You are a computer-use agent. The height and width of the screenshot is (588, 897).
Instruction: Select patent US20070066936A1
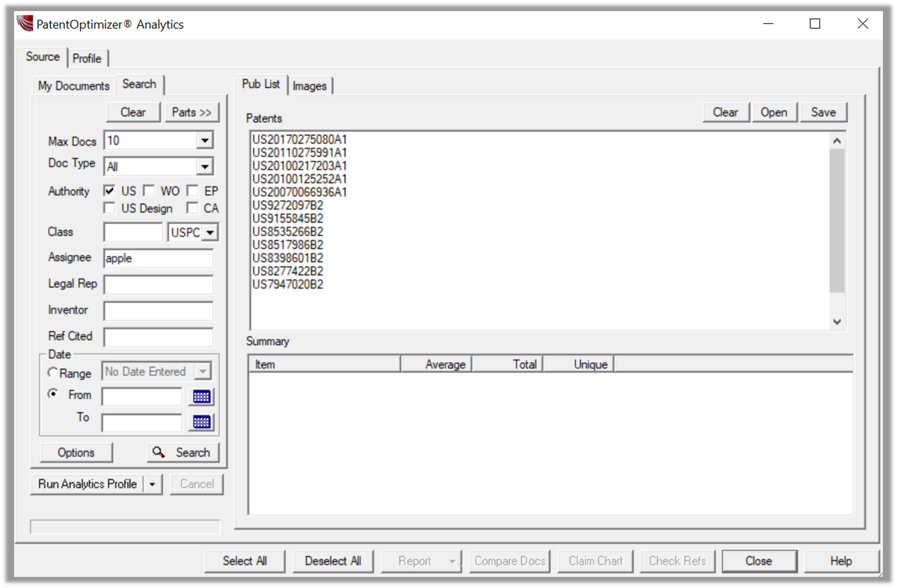pos(300,192)
